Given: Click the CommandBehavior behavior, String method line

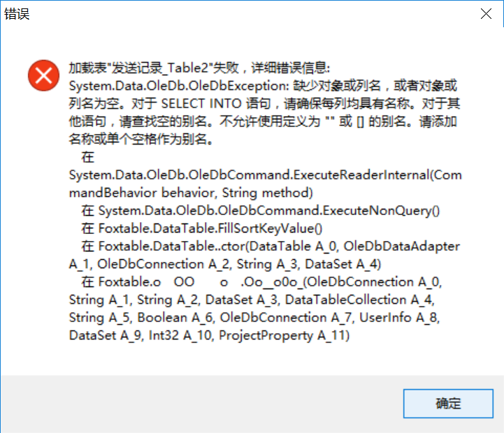Looking at the screenshot, I should click(x=191, y=193).
